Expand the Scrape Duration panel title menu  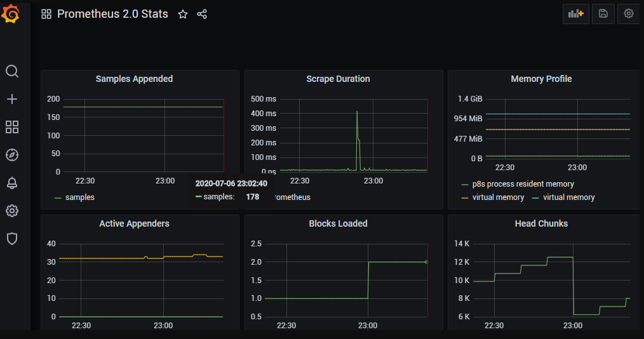click(338, 79)
